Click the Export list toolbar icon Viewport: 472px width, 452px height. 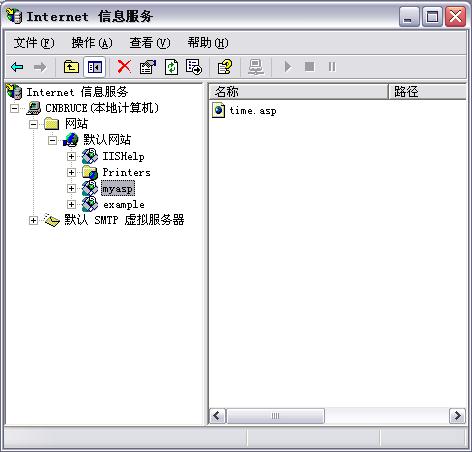[x=194, y=67]
